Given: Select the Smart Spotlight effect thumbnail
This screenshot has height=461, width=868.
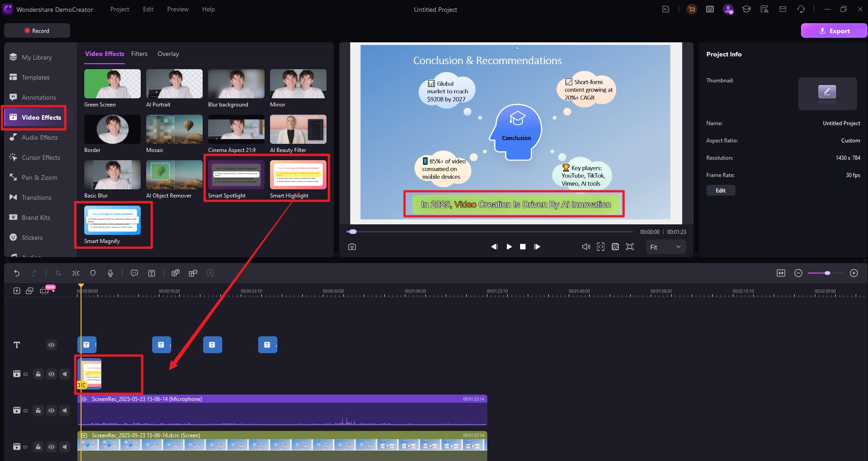Looking at the screenshot, I should point(236,175).
